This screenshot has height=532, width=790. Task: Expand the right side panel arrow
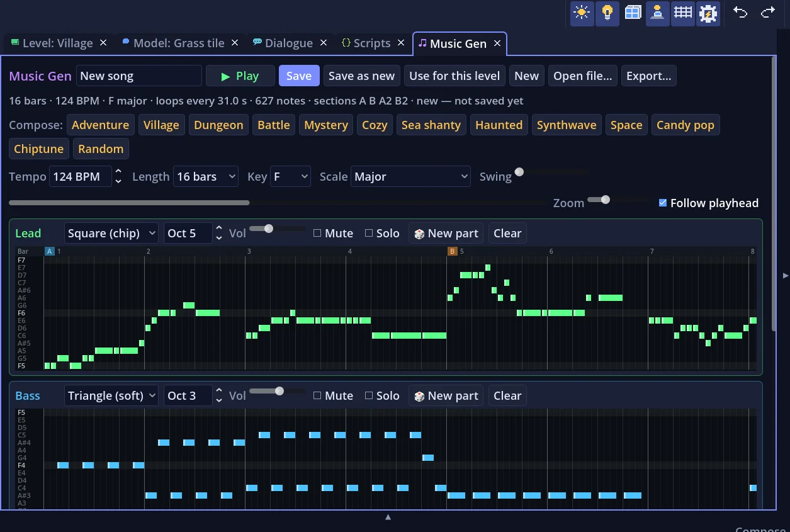coord(784,275)
